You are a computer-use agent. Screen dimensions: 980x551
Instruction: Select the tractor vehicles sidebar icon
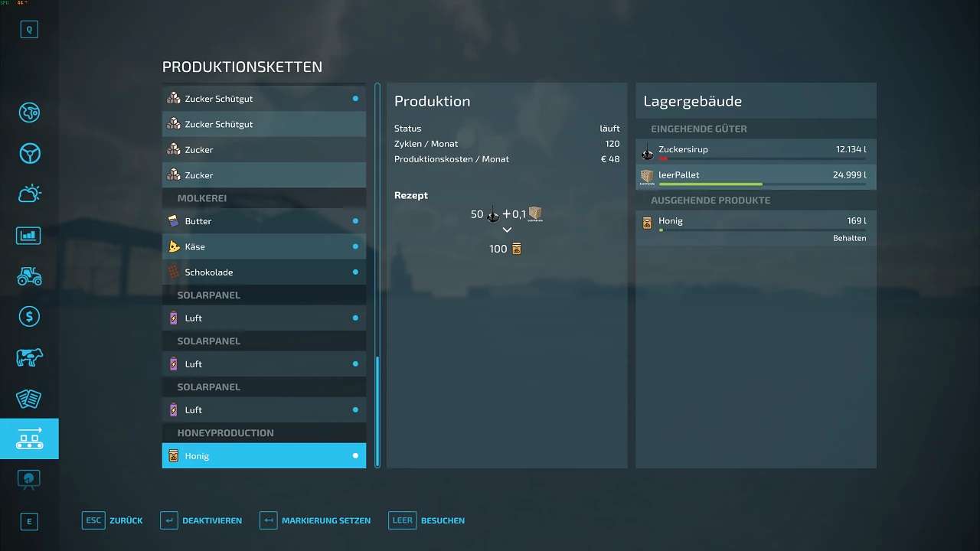coord(29,275)
